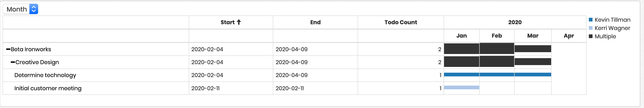Select the Initial customer meeting task
The width and height of the screenshot is (644, 108).
pos(48,88)
